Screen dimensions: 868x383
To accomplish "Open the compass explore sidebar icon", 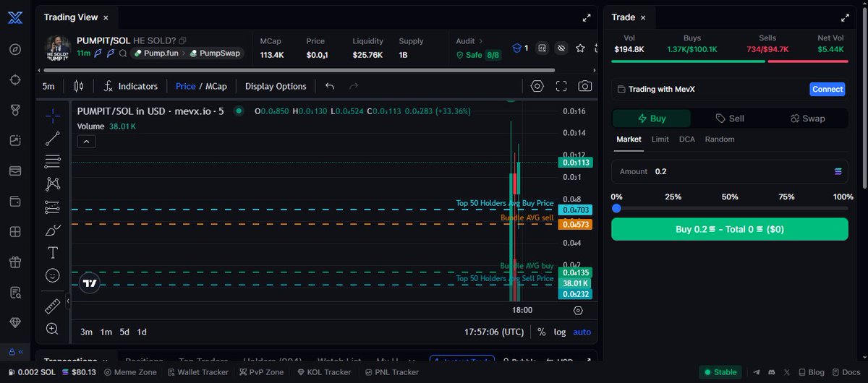I will (15, 49).
